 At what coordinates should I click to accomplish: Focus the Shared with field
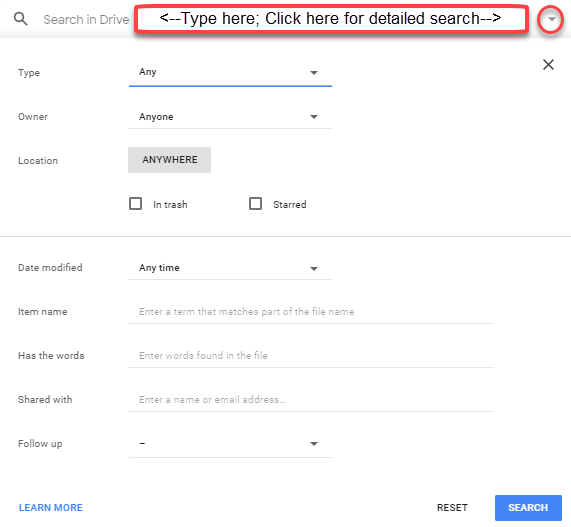[x=311, y=400]
